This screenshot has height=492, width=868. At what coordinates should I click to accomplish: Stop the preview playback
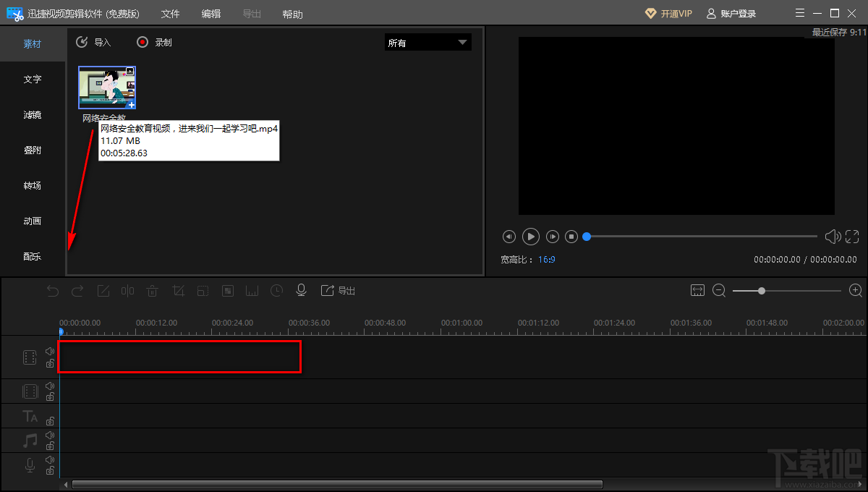[571, 237]
